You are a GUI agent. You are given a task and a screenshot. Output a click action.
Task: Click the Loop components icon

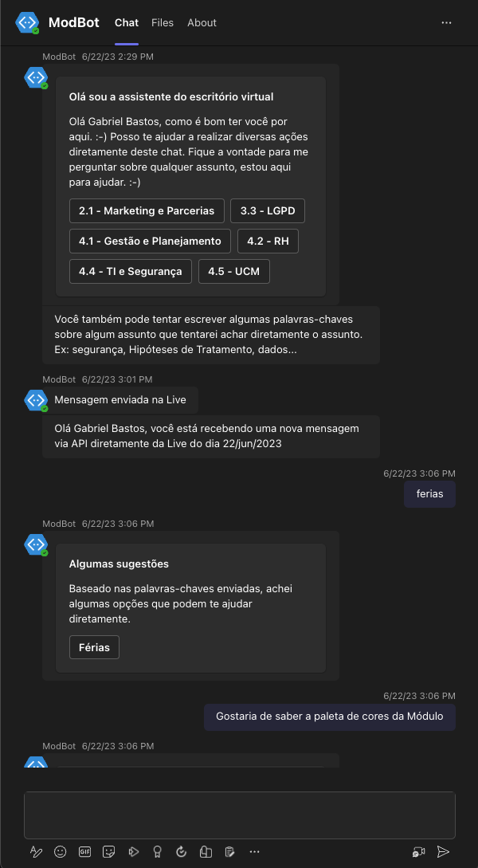coord(182,851)
